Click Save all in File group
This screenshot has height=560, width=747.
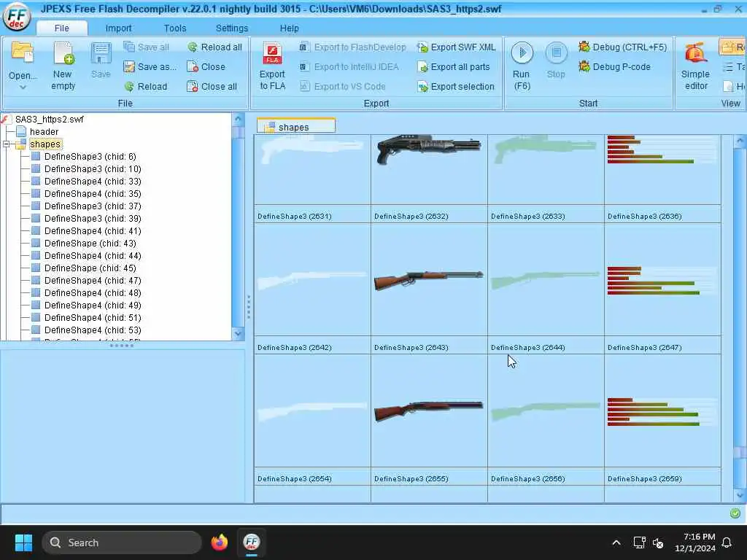[x=146, y=47]
